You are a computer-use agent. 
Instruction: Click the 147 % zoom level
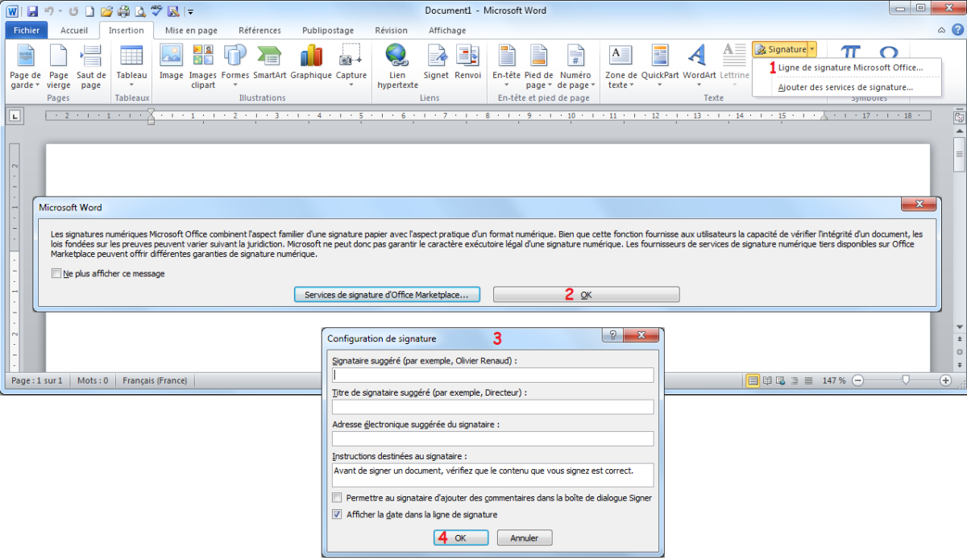(833, 380)
